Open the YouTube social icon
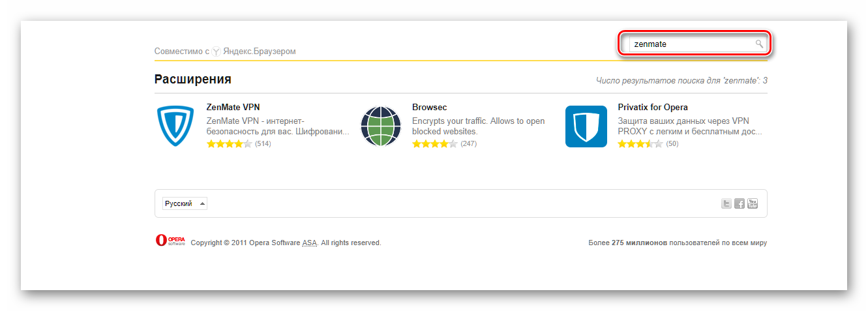The width and height of the screenshot is (868, 311). (x=753, y=203)
